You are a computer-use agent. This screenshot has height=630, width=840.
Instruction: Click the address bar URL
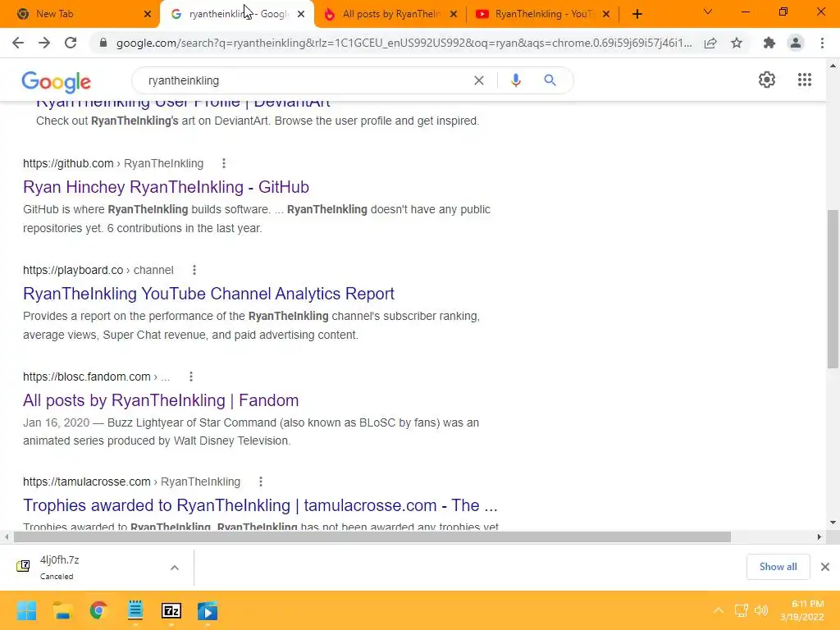404,43
